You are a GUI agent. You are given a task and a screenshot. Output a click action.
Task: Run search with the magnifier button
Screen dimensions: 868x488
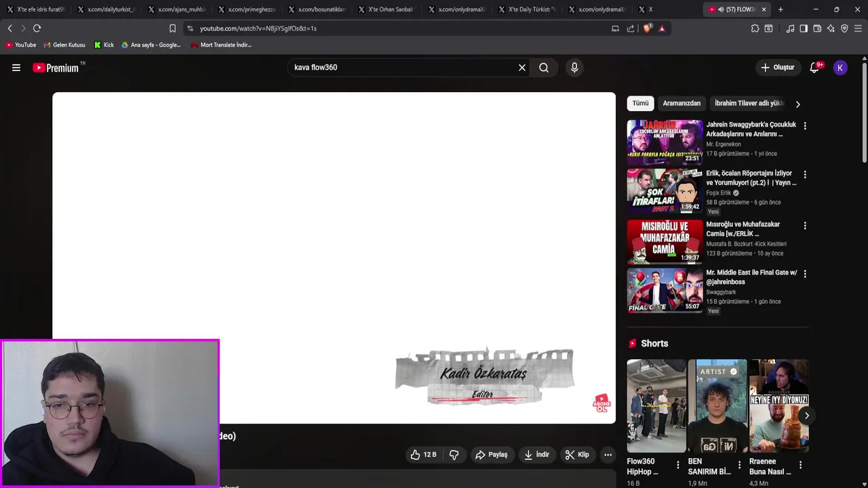point(544,68)
